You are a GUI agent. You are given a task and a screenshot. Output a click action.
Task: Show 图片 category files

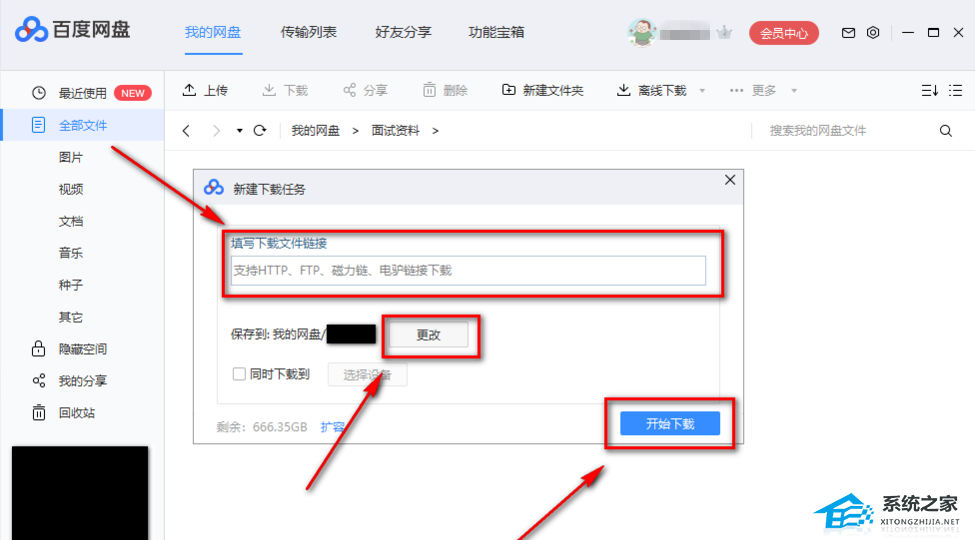71,157
